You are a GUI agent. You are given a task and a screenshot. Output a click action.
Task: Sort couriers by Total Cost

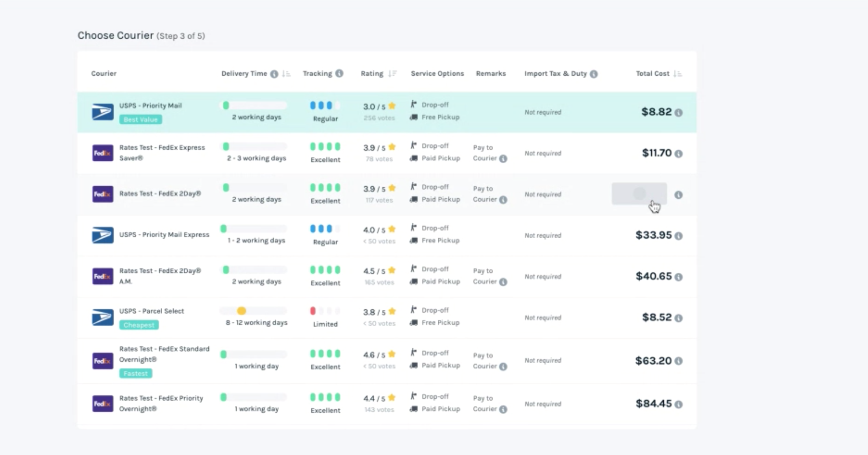pos(677,74)
